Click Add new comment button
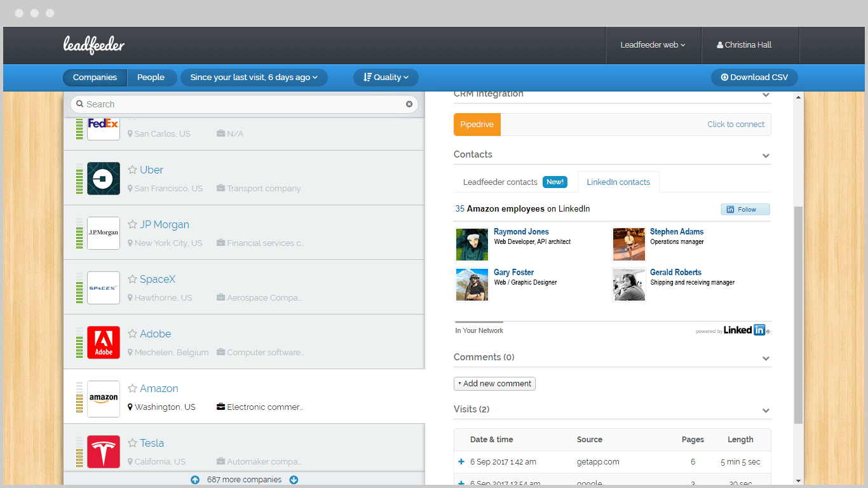Image resolution: width=868 pixels, height=488 pixels. pos(494,384)
